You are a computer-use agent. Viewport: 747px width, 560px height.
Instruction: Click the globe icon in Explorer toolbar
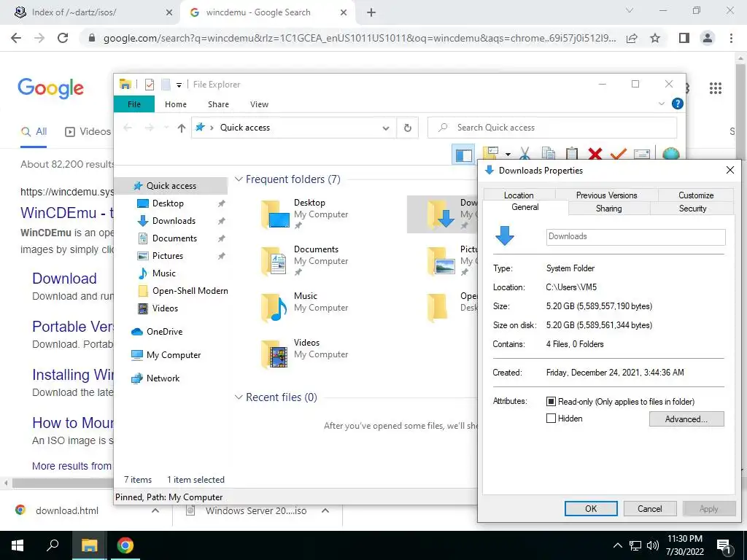[670, 154]
